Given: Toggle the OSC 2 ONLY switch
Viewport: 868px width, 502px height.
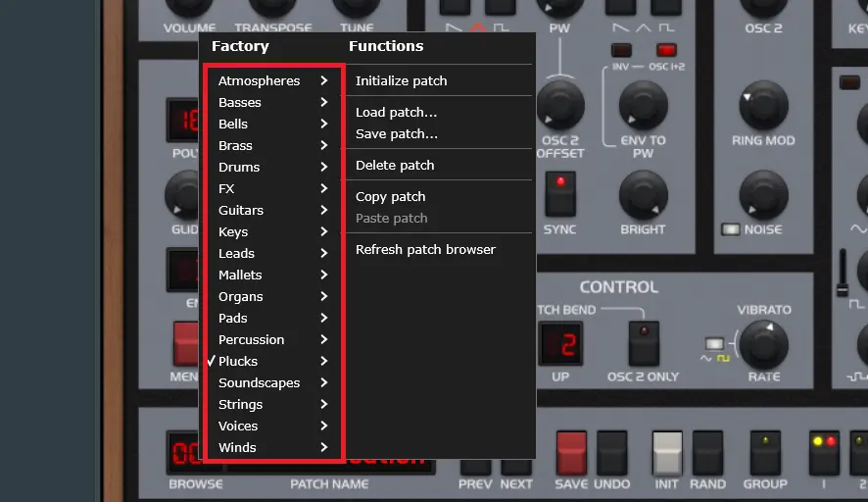Looking at the screenshot, I should [644, 343].
